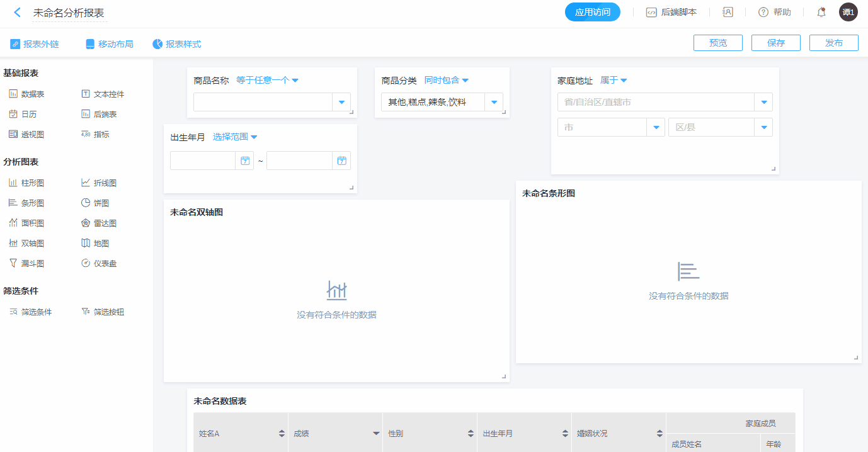Viewport: 868px width, 452px height.
Task: Click the back arrow icon
Action: click(17, 13)
